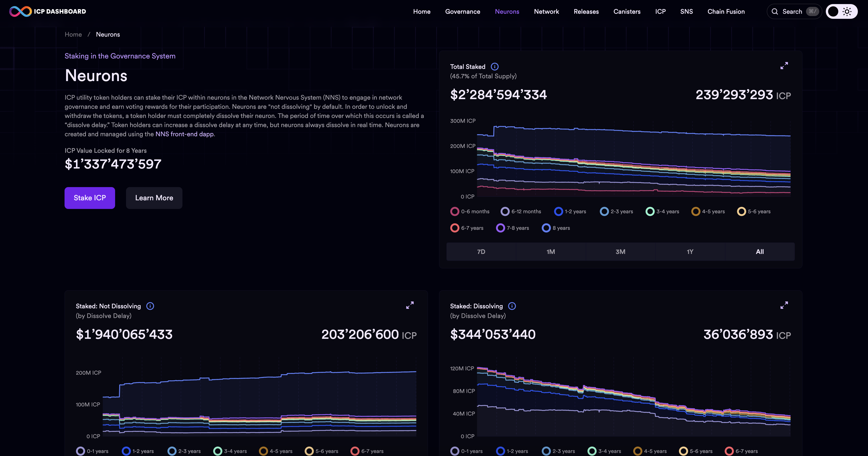Screen dimensions: 868x456
Task: Open info icon next to Staked: Not Dissolving
Action: 150,306
